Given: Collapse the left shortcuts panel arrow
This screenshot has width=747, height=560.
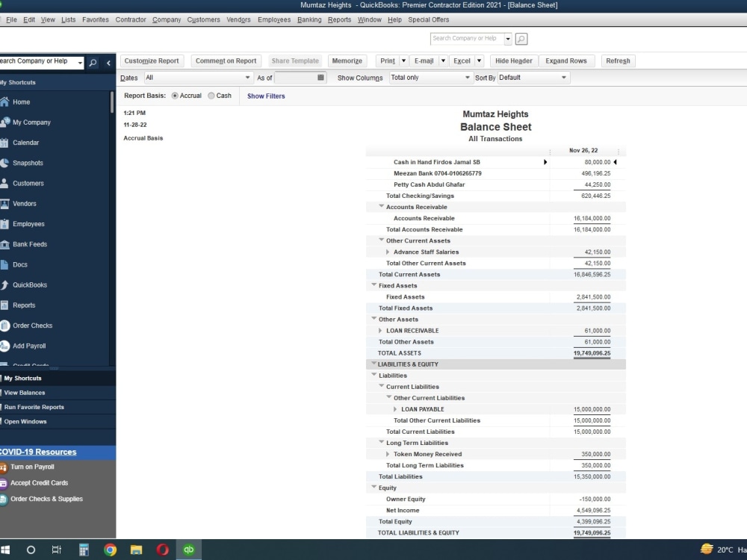Looking at the screenshot, I should click(x=108, y=63).
